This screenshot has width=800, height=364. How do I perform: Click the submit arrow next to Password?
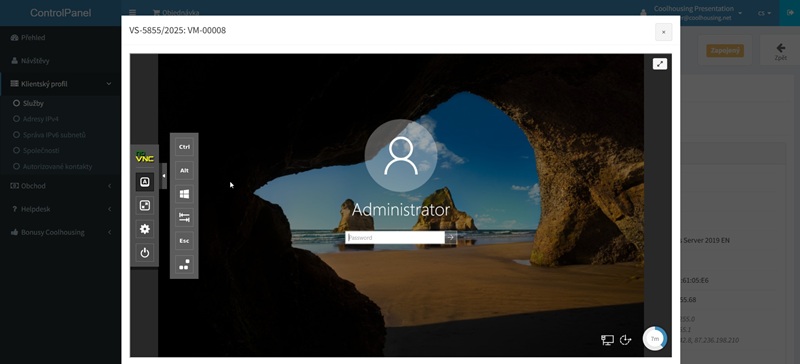point(451,237)
